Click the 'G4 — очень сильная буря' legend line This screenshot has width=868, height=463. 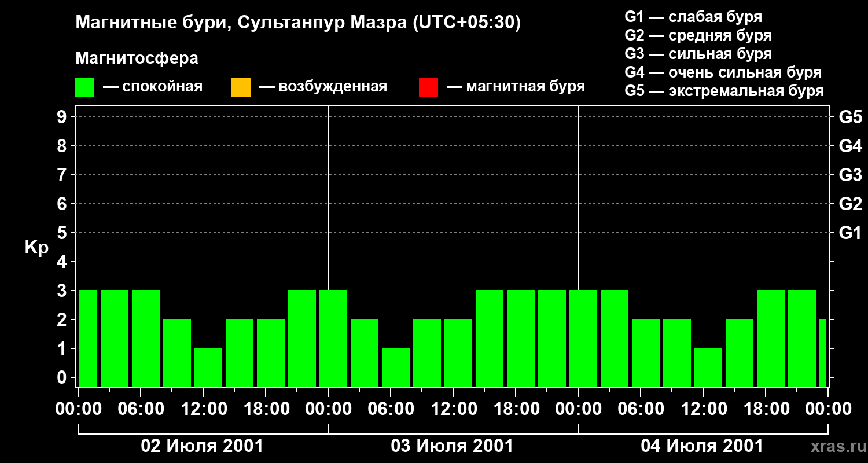click(723, 72)
